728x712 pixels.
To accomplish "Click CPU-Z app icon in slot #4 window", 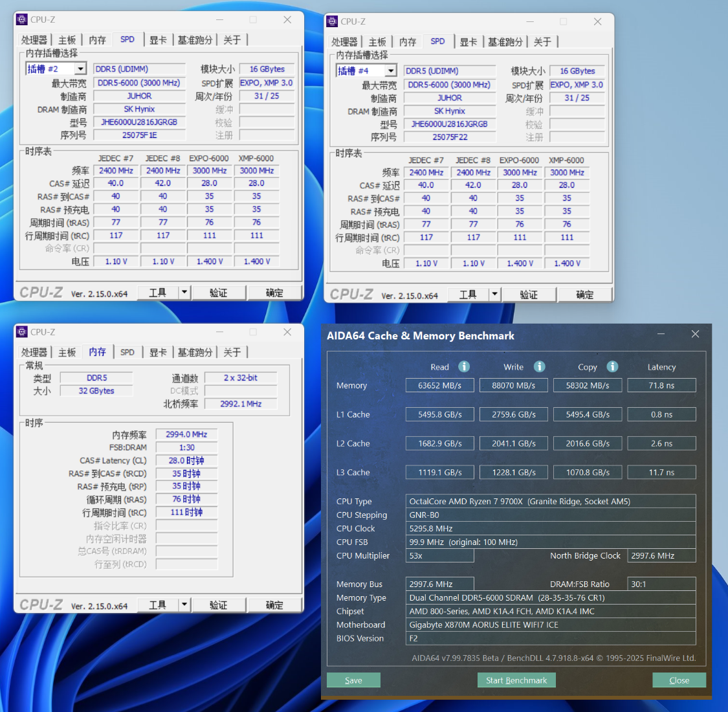I will 332,21.
